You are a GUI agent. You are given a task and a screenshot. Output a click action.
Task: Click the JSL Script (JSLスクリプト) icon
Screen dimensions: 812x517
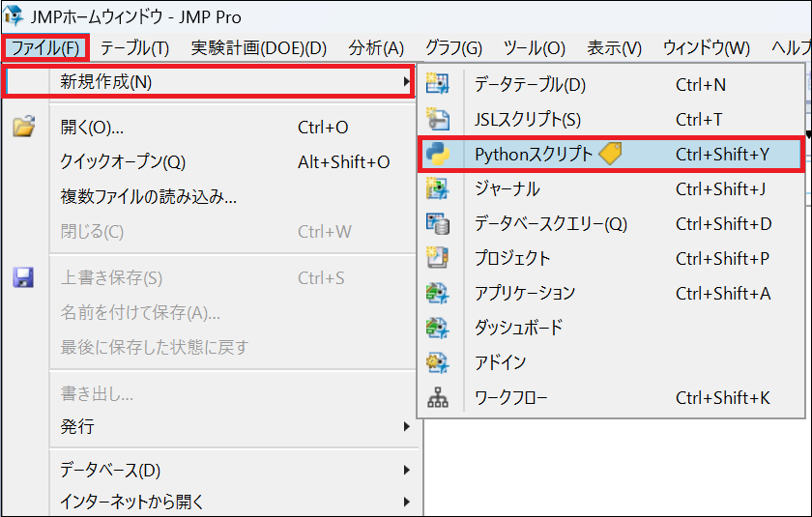click(x=438, y=119)
